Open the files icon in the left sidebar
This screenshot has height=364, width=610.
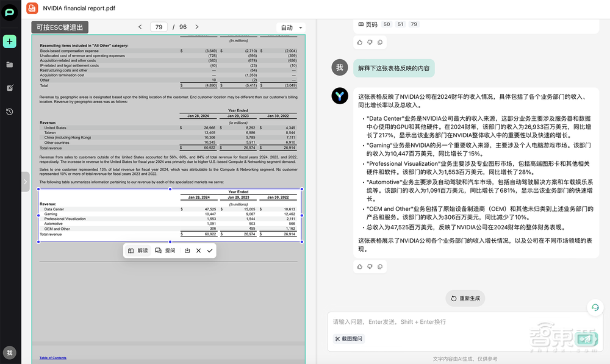coord(9,63)
